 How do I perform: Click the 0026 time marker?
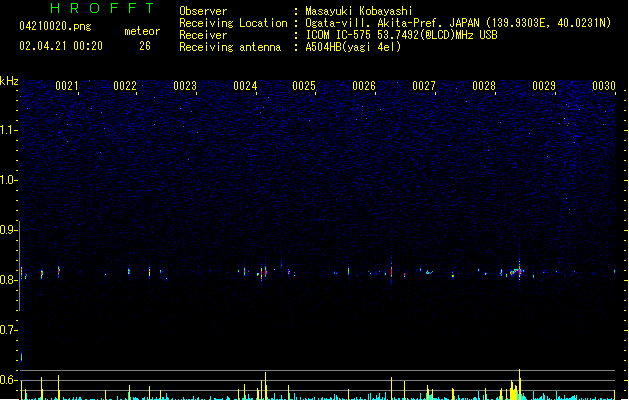point(364,86)
